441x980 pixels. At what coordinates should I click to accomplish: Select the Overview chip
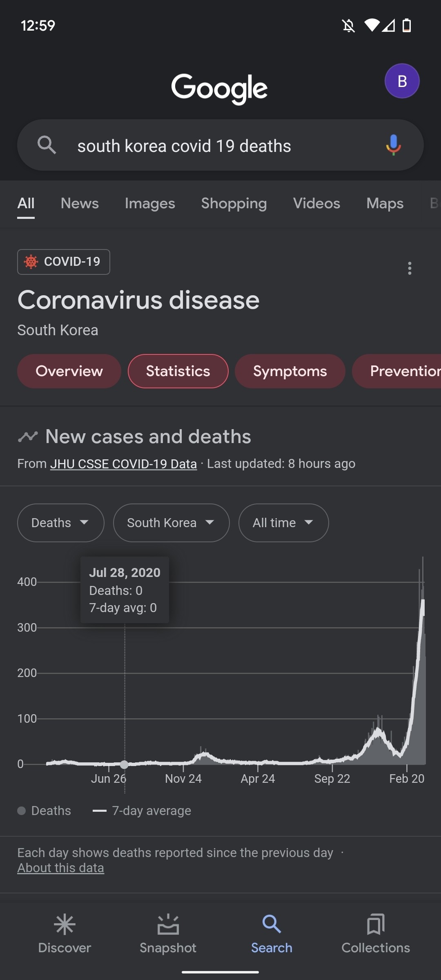pos(69,371)
